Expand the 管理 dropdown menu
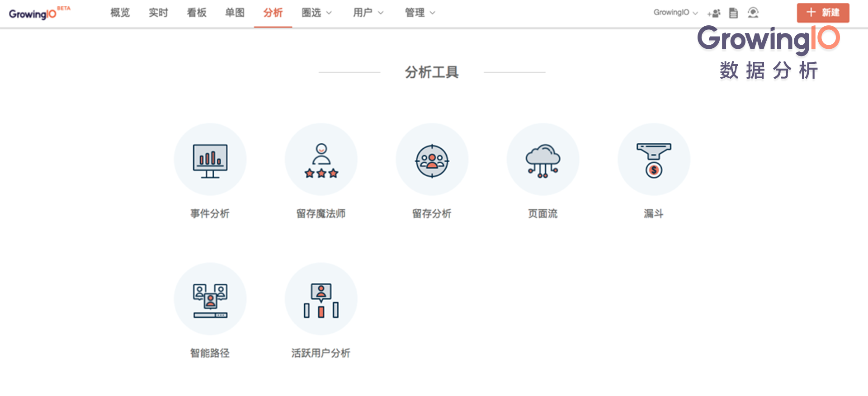The height and width of the screenshot is (396, 868). pos(420,13)
